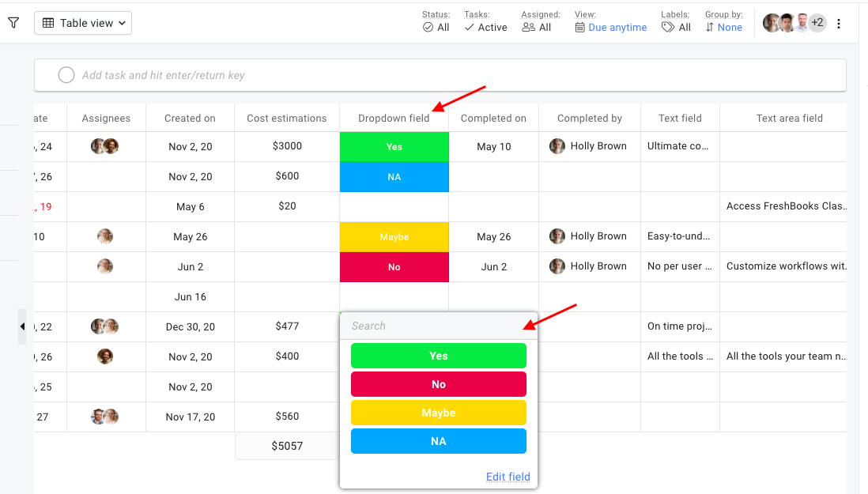Select the red No option in dropdown list

click(x=438, y=384)
